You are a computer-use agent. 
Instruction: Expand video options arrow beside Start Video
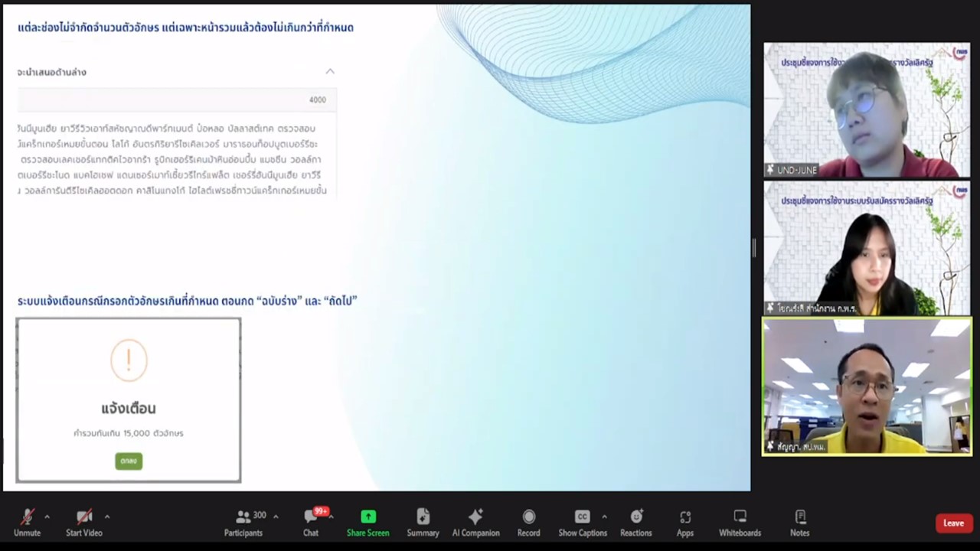pyautogui.click(x=106, y=517)
